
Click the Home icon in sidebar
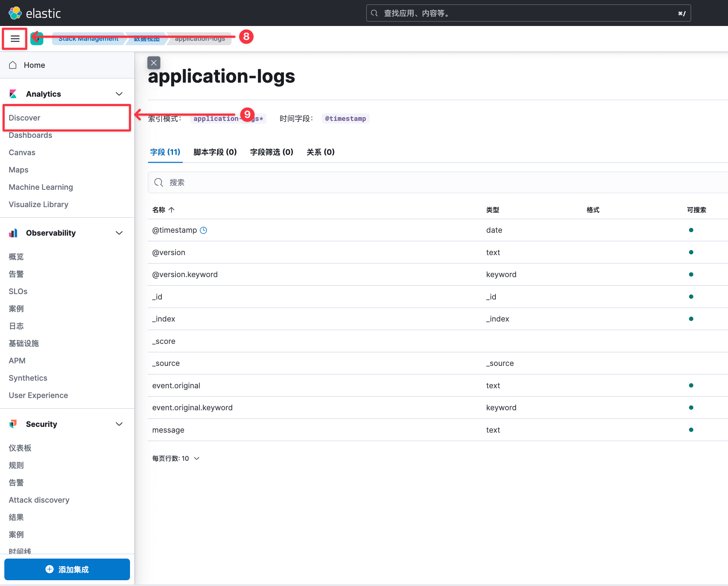13,65
